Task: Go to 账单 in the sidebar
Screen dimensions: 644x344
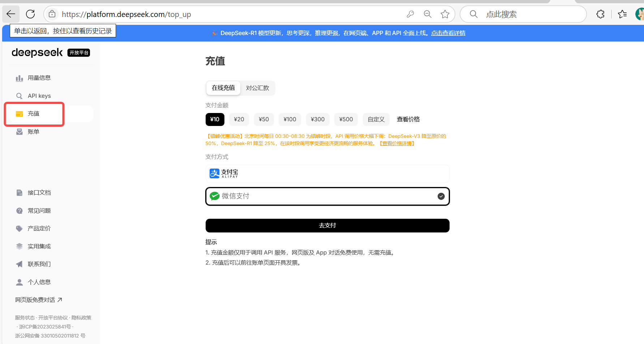Action: [x=33, y=132]
